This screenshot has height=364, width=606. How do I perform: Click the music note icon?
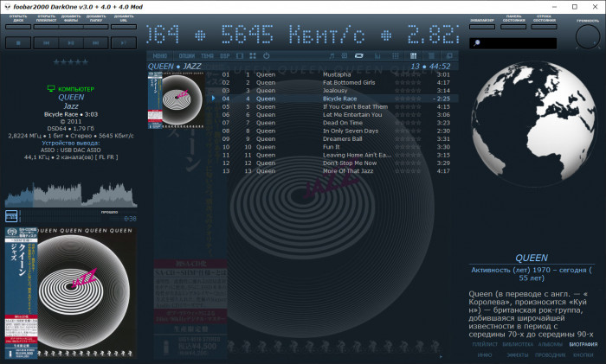(x=332, y=56)
